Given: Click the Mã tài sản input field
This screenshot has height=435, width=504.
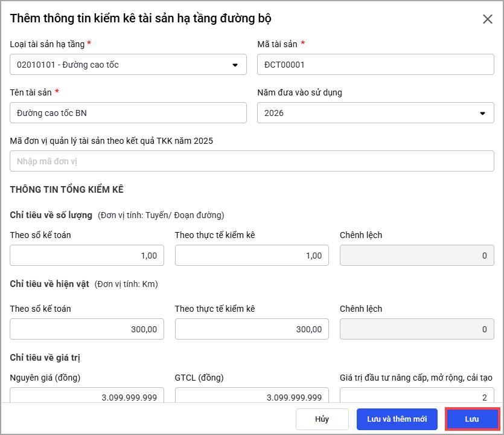Looking at the screenshot, I should pos(375,65).
